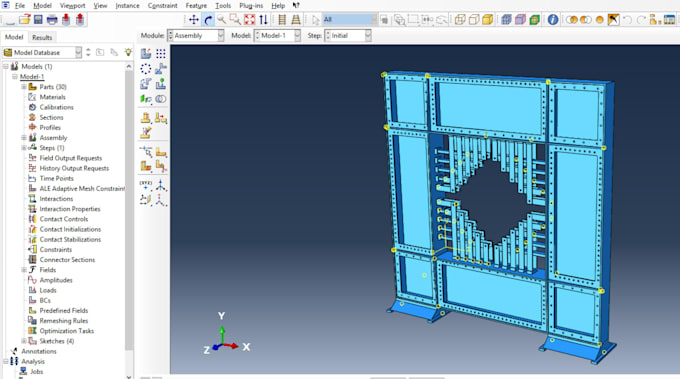Image resolution: width=680 pixels, height=379 pixels.
Task: Select BCs in the model tree
Action: [45, 300]
